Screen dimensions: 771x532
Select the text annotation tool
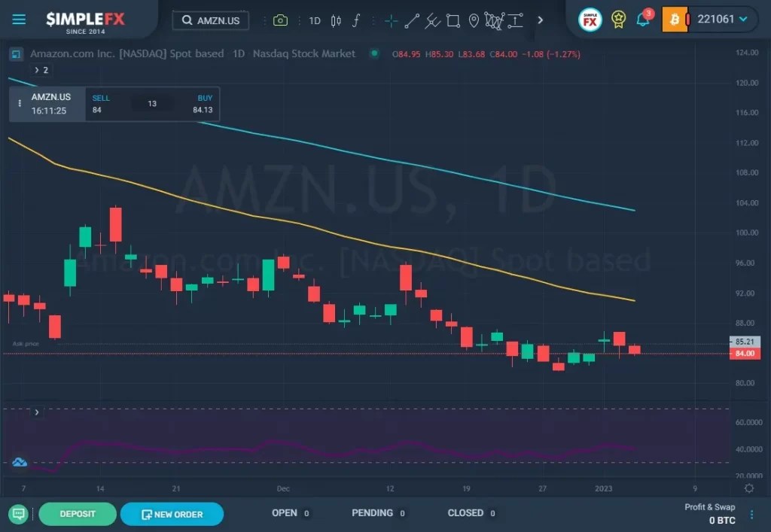[516, 20]
